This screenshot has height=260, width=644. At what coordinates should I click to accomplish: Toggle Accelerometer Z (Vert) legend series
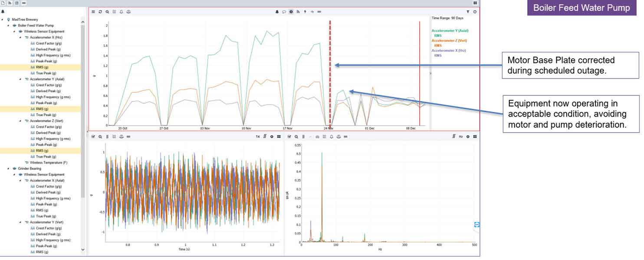coord(449,41)
